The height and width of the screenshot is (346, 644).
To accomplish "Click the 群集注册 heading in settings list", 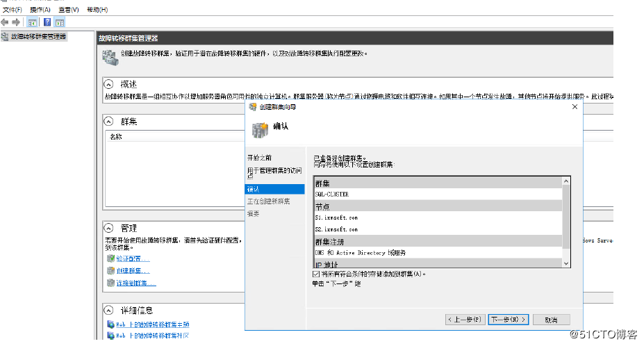I will (330, 242).
